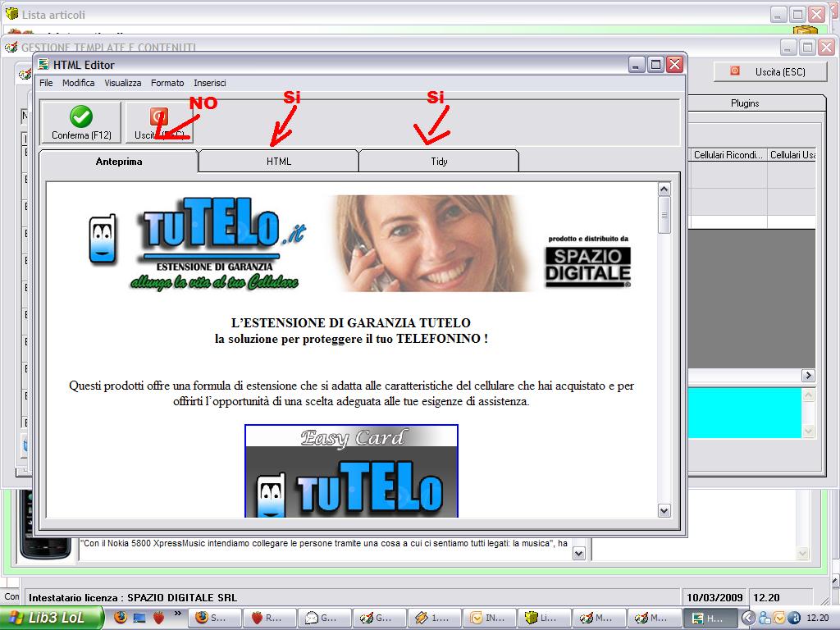The image size is (840, 630).
Task: Click the preview scrollbar up arrow
Action: tap(664, 189)
